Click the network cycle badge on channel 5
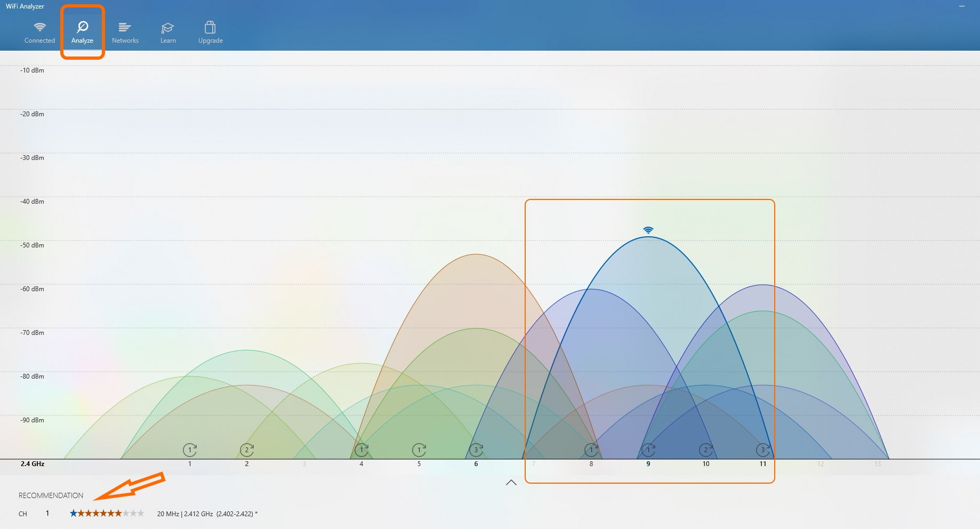980x529 pixels. tap(419, 450)
